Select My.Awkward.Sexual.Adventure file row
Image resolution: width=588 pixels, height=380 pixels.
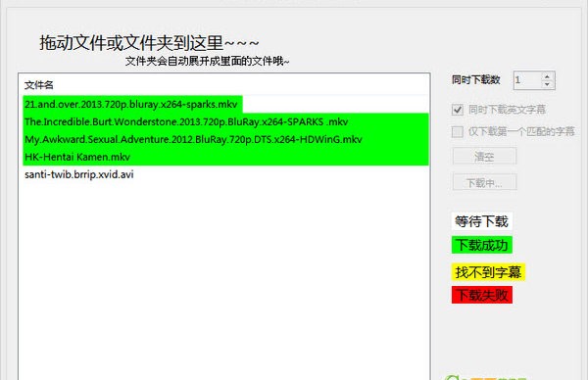coord(225,139)
